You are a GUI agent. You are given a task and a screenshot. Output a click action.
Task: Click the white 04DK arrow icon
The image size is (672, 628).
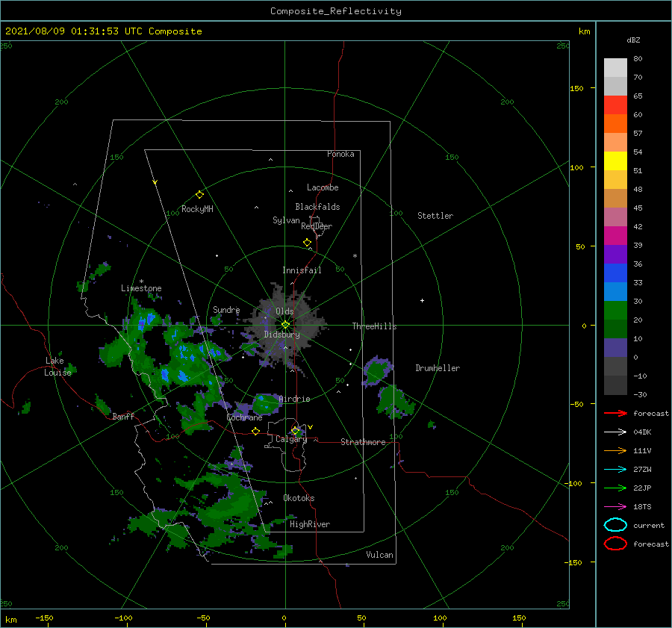(x=615, y=432)
